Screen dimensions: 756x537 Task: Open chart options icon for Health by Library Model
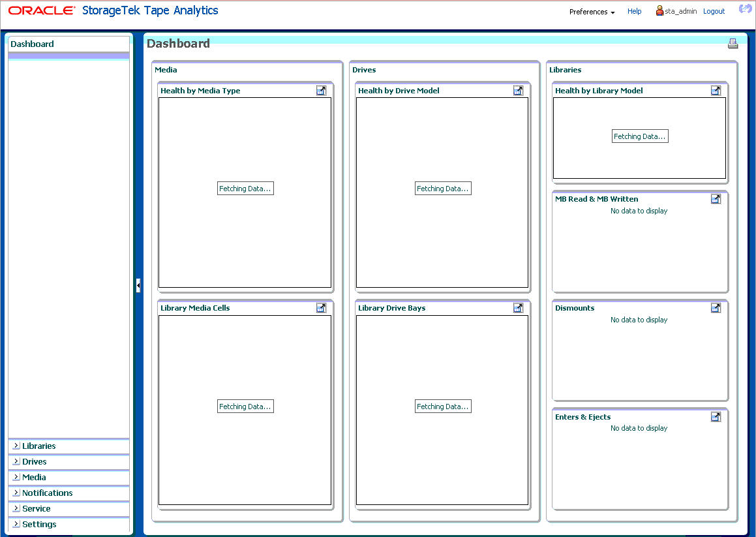click(x=716, y=90)
